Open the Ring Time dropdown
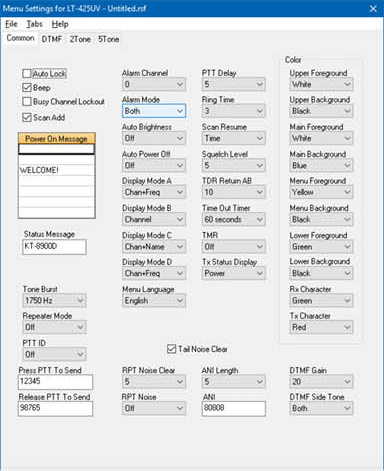Image resolution: width=384 pixels, height=471 pixels. (233, 111)
